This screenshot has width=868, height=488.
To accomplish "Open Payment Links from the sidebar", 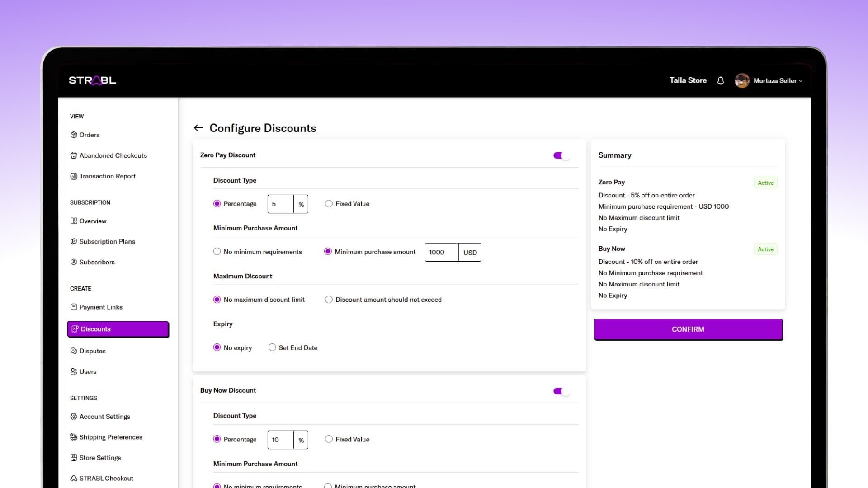I will pos(101,307).
